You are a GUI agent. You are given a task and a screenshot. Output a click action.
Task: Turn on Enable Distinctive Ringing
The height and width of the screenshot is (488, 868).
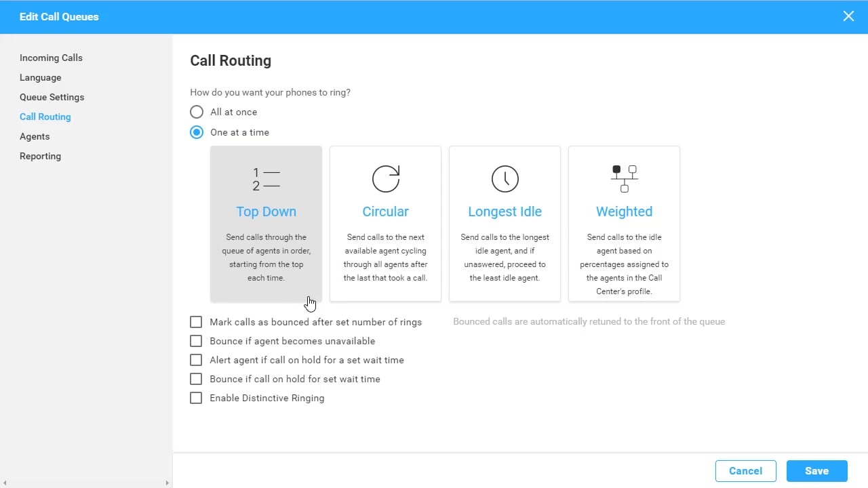196,398
